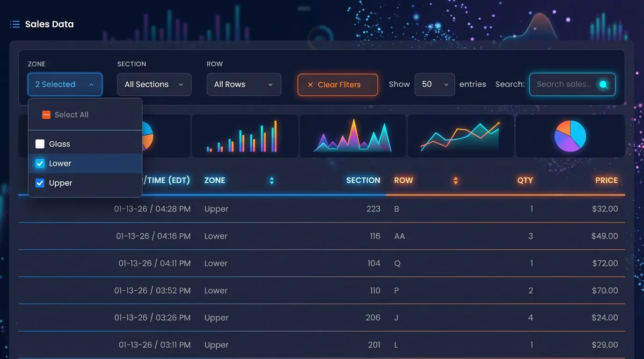Choose Select All in the Zone menu
This screenshot has width=644, height=359.
coord(71,114)
